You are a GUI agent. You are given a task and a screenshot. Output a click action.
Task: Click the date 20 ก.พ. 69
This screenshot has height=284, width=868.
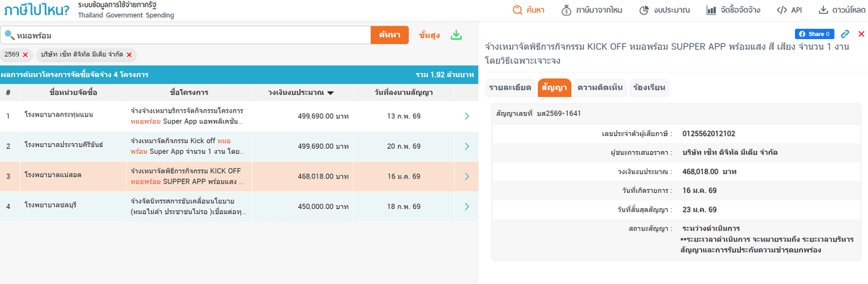tap(404, 145)
